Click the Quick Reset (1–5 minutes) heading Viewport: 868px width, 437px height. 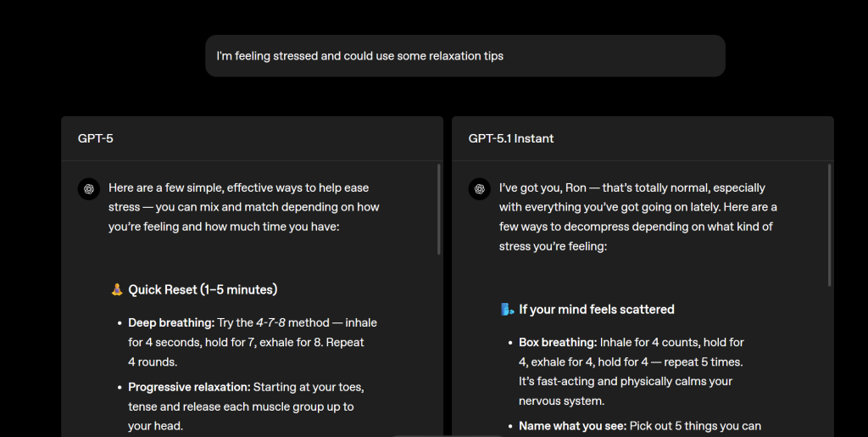click(x=203, y=290)
